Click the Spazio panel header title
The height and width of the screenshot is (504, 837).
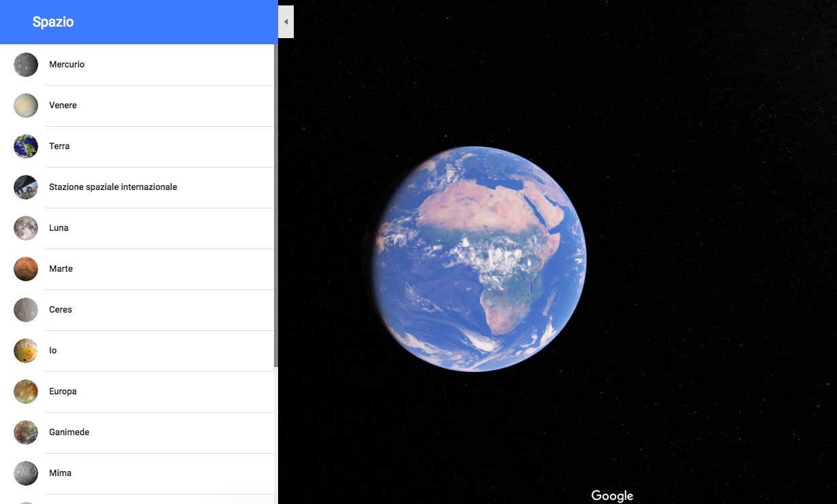click(53, 22)
